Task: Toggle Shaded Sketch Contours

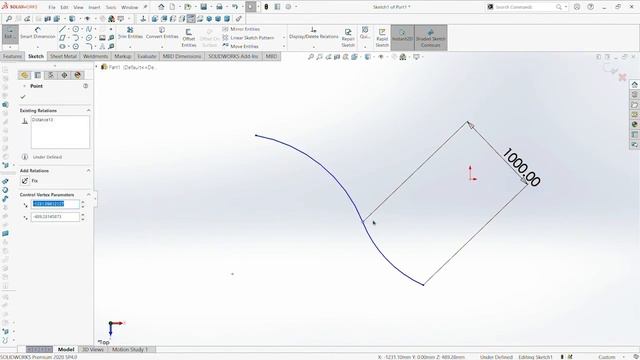Action: tap(431, 38)
